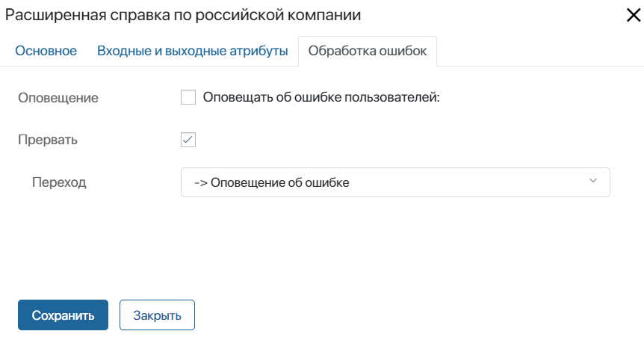Focus the Переход combo box field
Screen dimensions: 644x337
pos(395,182)
